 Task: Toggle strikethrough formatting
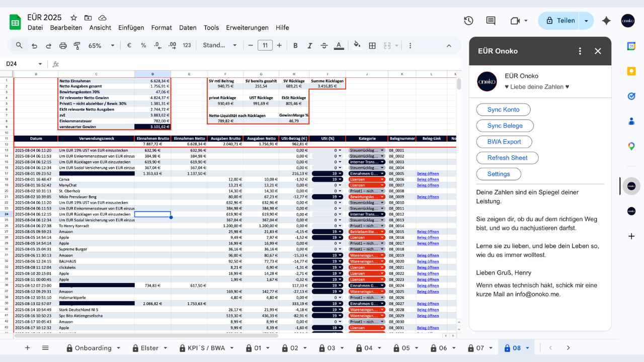[x=325, y=45]
